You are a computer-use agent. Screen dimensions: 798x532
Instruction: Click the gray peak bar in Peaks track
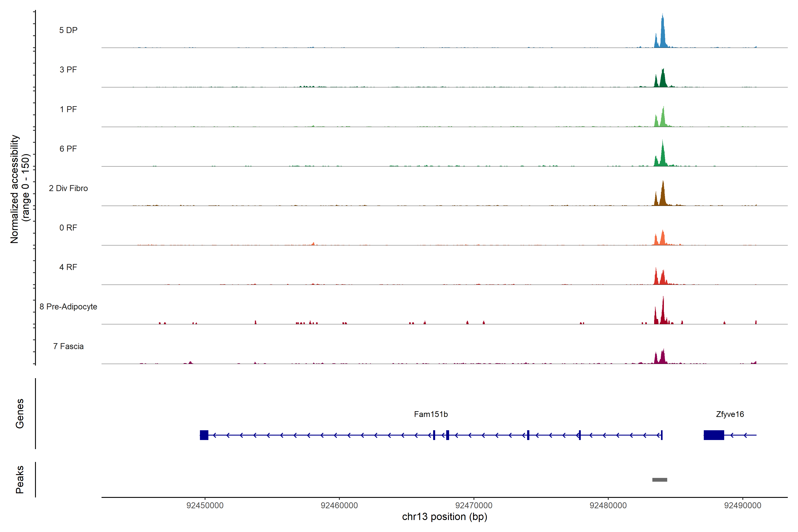tap(660, 480)
